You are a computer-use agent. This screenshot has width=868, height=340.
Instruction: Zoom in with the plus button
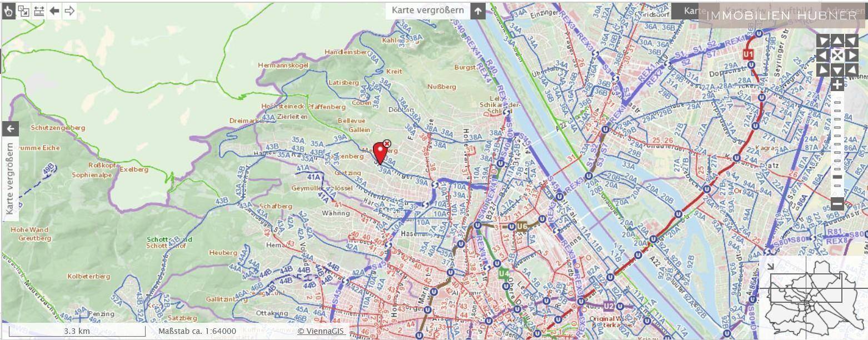coord(837,85)
